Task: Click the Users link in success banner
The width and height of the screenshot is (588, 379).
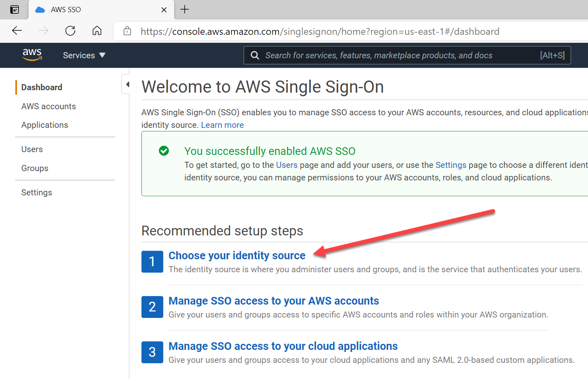Action: click(x=287, y=165)
